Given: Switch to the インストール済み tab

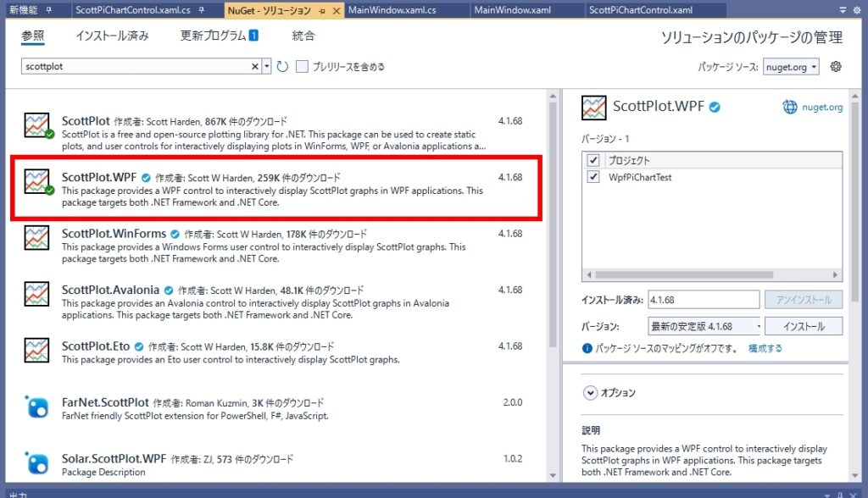Looking at the screenshot, I should (112, 36).
